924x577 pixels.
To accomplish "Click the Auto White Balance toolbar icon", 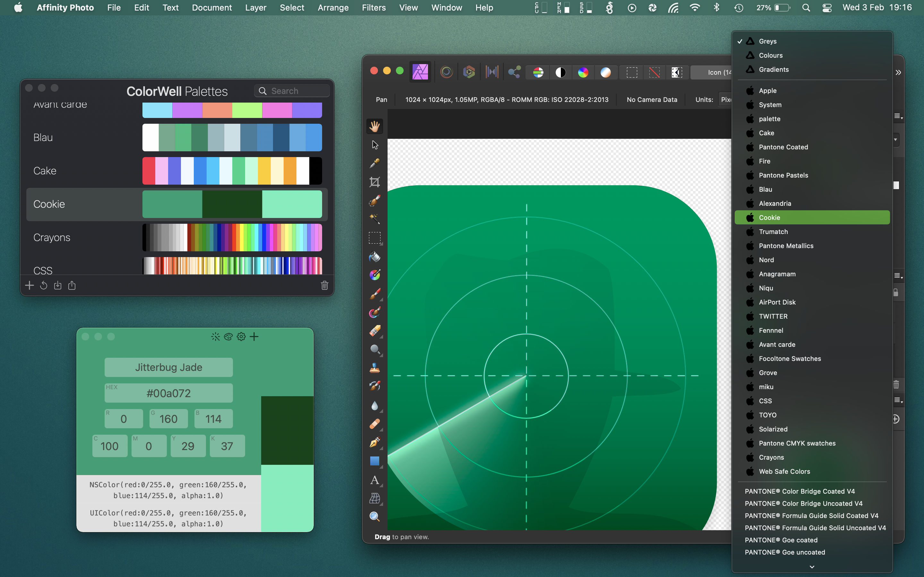I will 605,72.
